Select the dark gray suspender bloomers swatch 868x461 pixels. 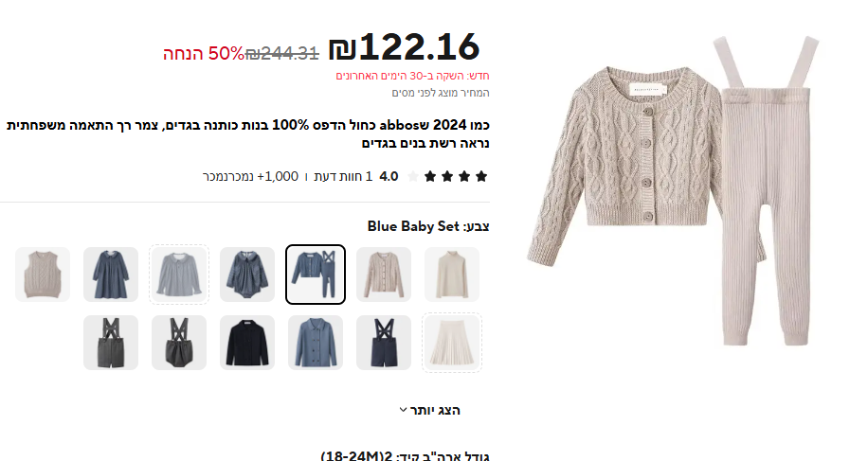click(179, 343)
